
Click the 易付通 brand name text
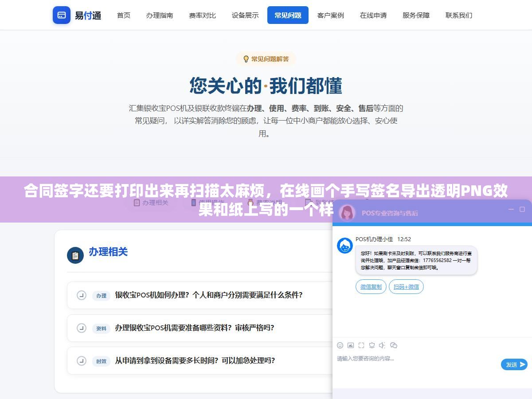88,16
